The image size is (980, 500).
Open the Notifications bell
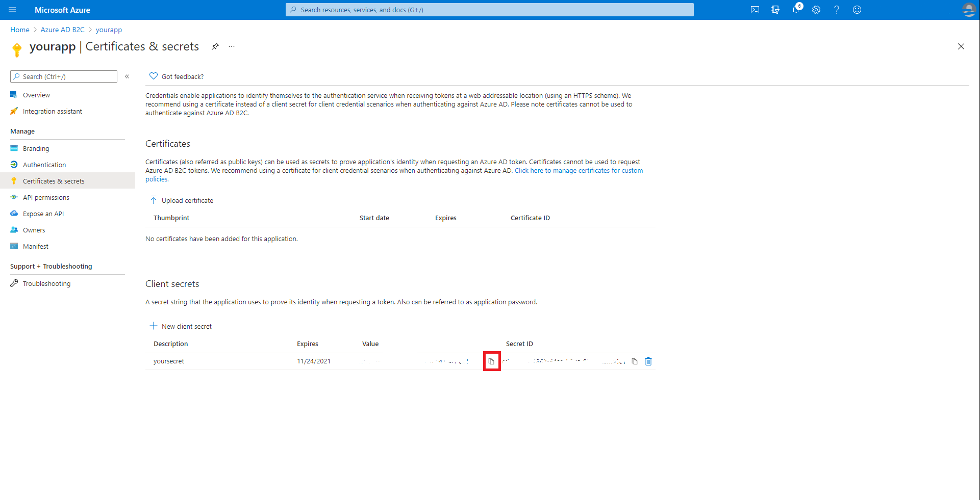click(x=796, y=10)
